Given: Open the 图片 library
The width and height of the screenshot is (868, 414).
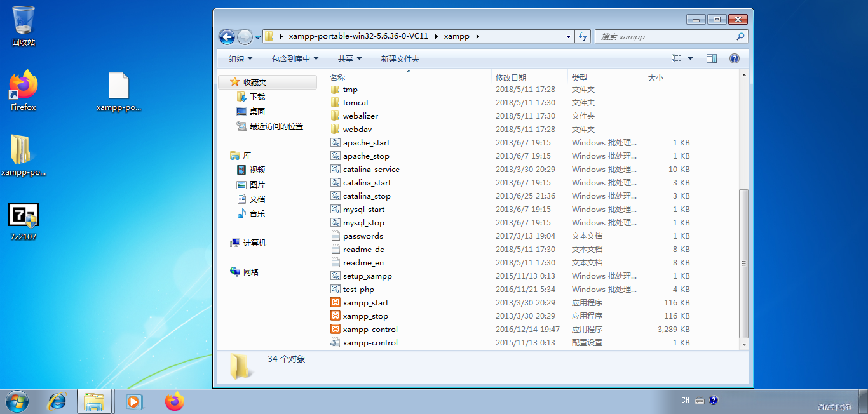Looking at the screenshot, I should (x=251, y=184).
